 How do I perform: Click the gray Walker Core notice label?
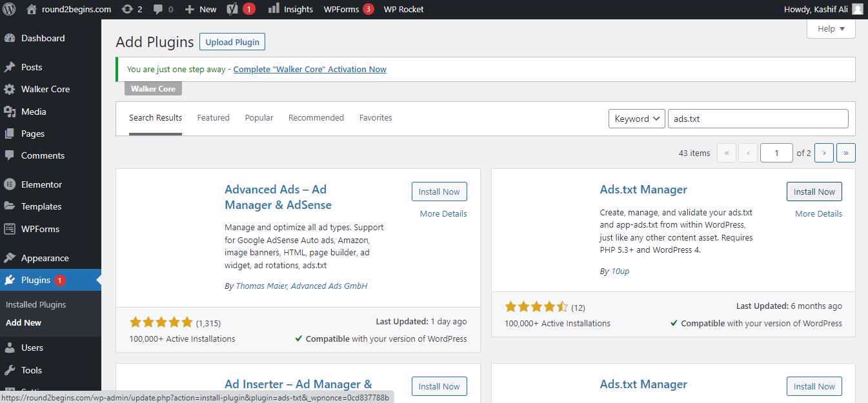pyautogui.click(x=153, y=88)
